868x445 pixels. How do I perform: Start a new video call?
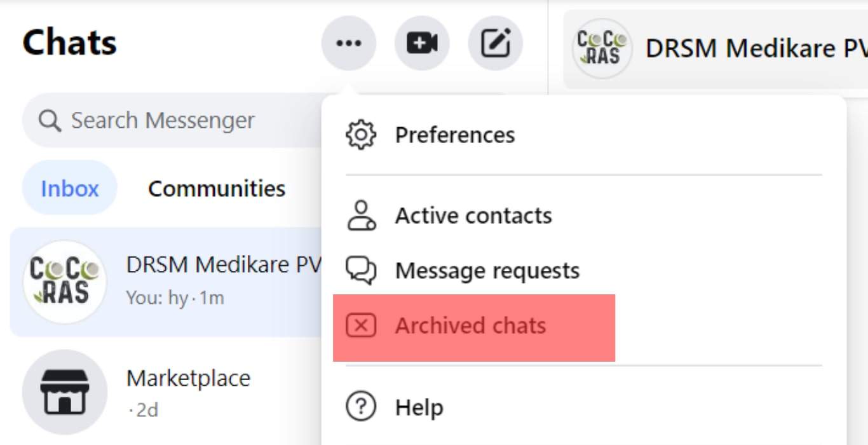(422, 43)
